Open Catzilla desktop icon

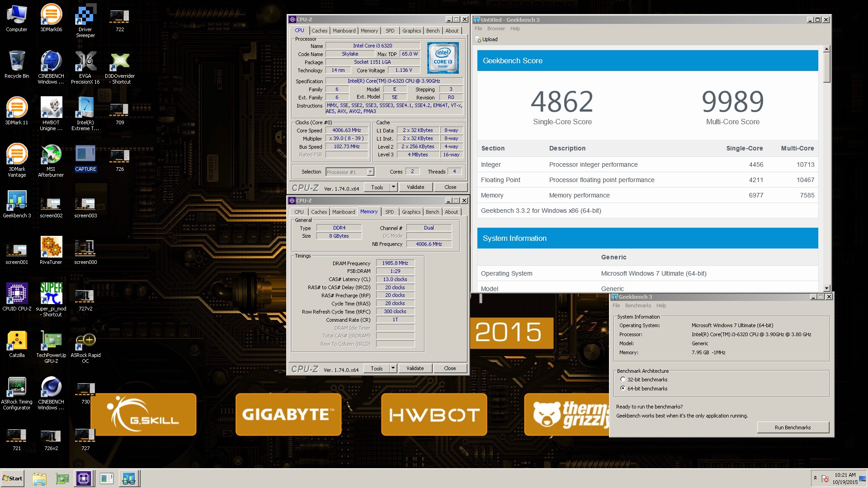17,344
